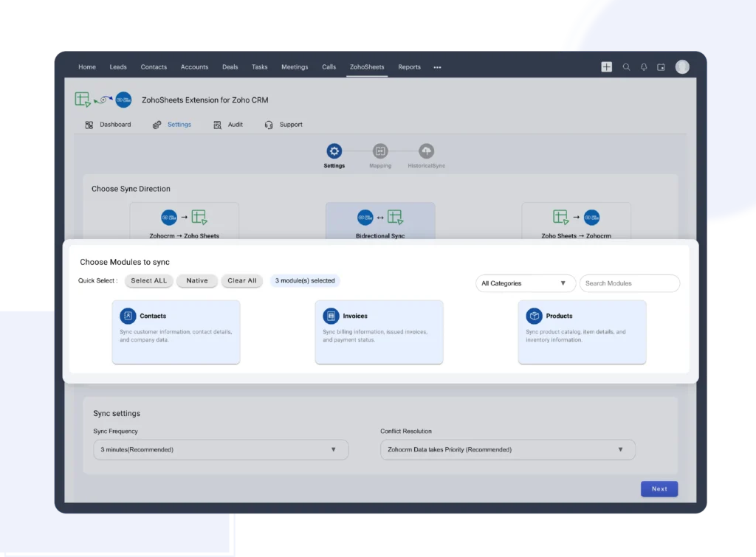Viewport: 756px width, 557px height.
Task: Click the notification bell icon
Action: (x=643, y=66)
